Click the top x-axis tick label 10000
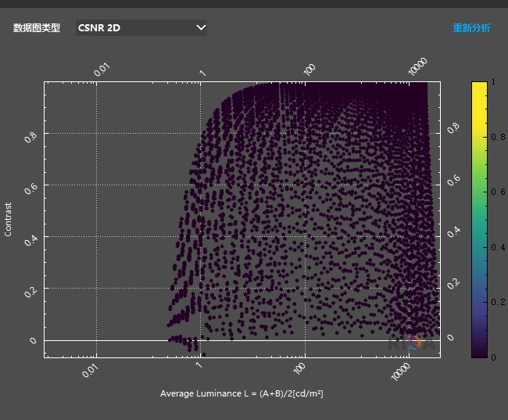This screenshot has height=420, width=508. pyautogui.click(x=418, y=67)
